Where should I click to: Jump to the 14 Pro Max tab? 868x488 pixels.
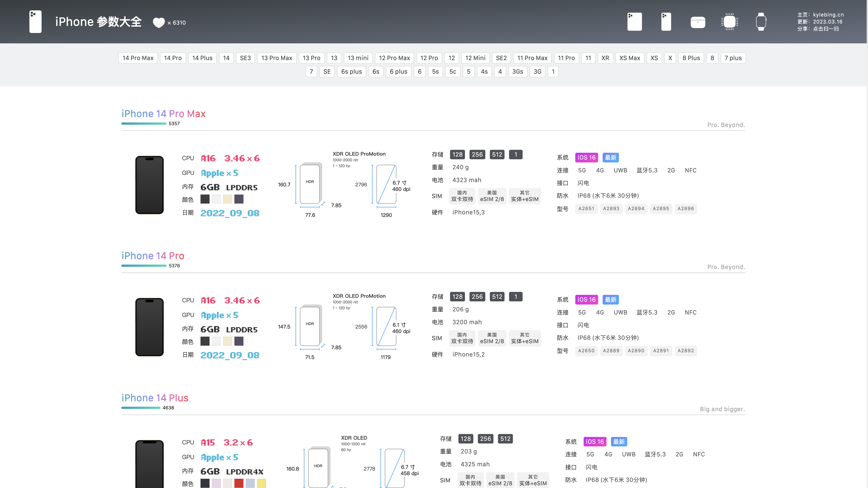[x=138, y=58]
